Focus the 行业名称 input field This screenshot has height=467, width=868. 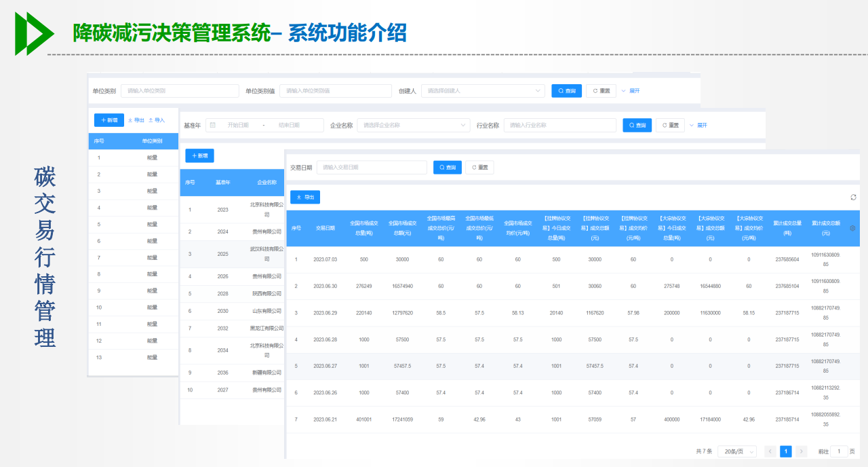560,125
